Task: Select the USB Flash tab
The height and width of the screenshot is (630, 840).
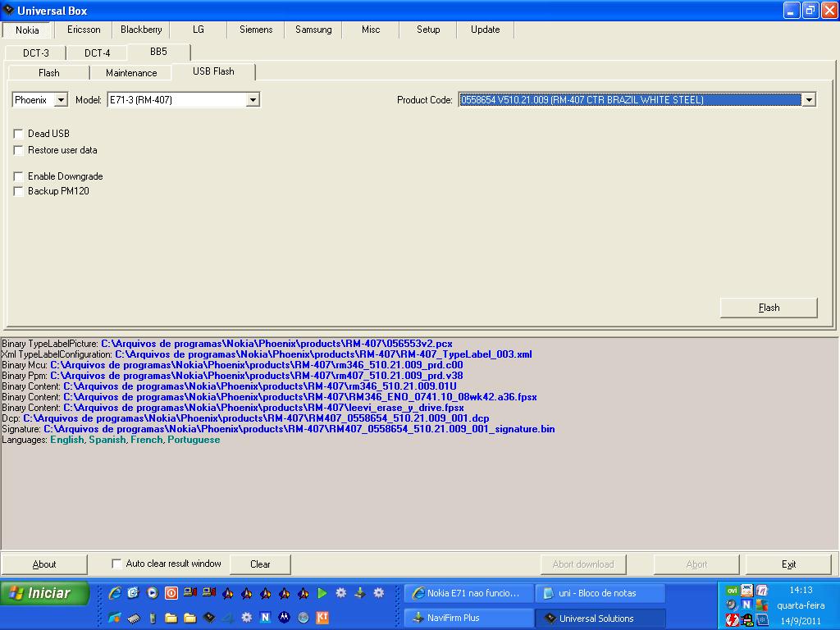Action: point(213,71)
